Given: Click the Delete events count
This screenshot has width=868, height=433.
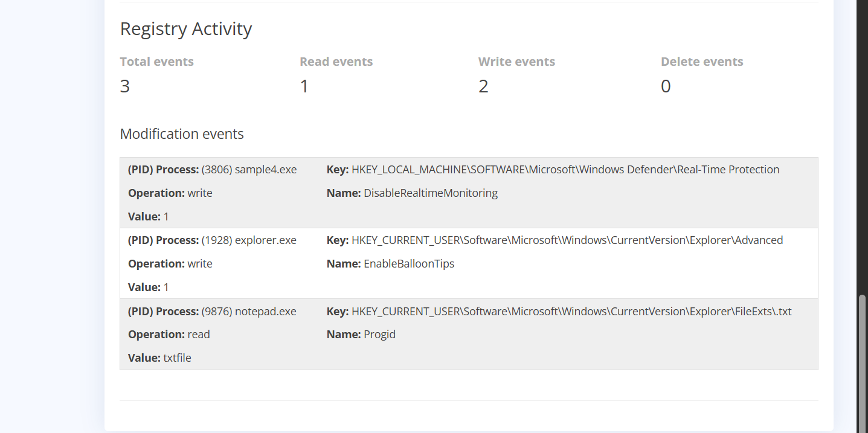Looking at the screenshot, I should click(666, 86).
